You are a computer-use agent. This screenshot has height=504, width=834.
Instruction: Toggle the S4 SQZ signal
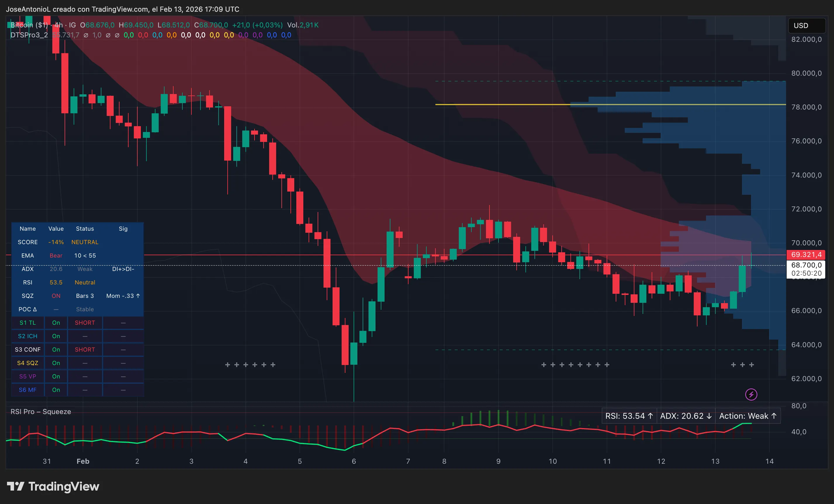pyautogui.click(x=56, y=363)
